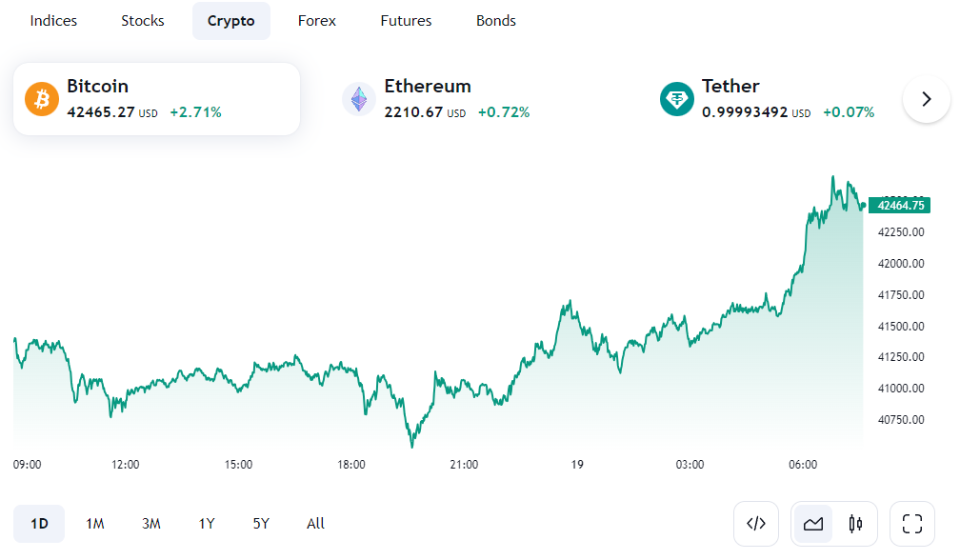Open the Bitcoin logo icon
Screen dimensions: 960x560
coord(42,99)
